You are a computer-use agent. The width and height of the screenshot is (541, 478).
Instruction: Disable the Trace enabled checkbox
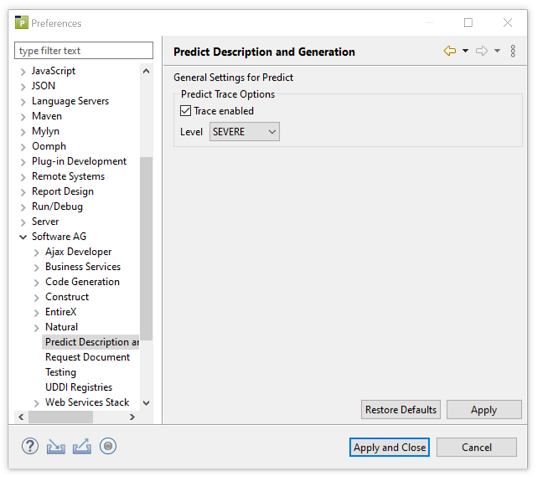[185, 111]
